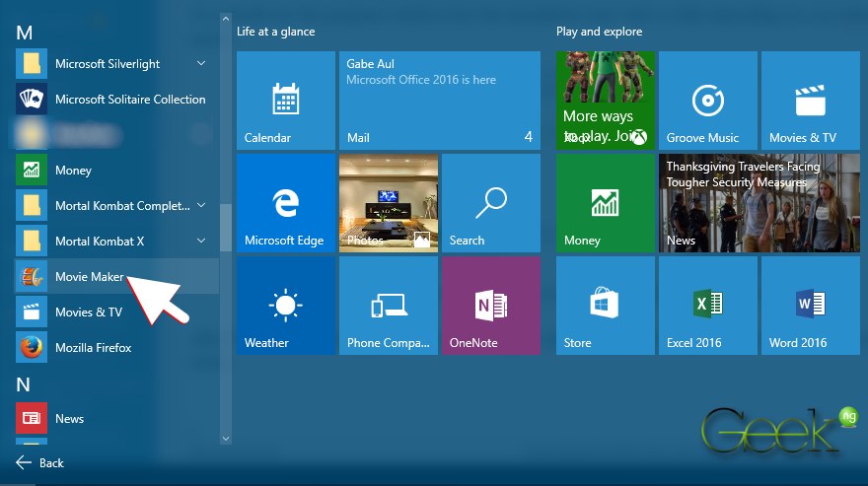Click the Money app icon in list
Viewport: 868px width, 486px height.
click(x=32, y=170)
